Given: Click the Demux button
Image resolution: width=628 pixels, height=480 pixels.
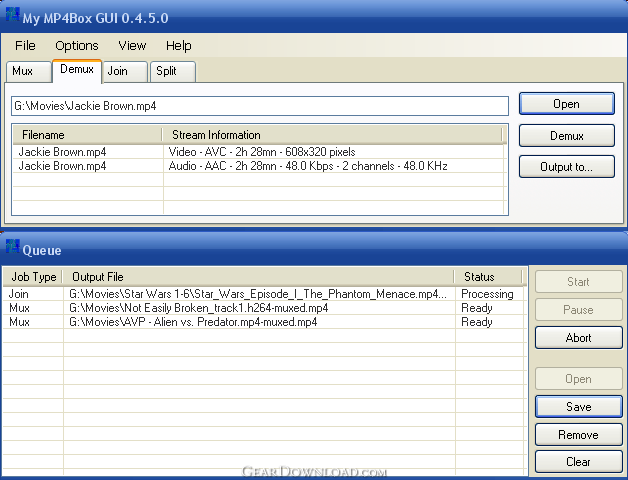Looking at the screenshot, I should 567,135.
